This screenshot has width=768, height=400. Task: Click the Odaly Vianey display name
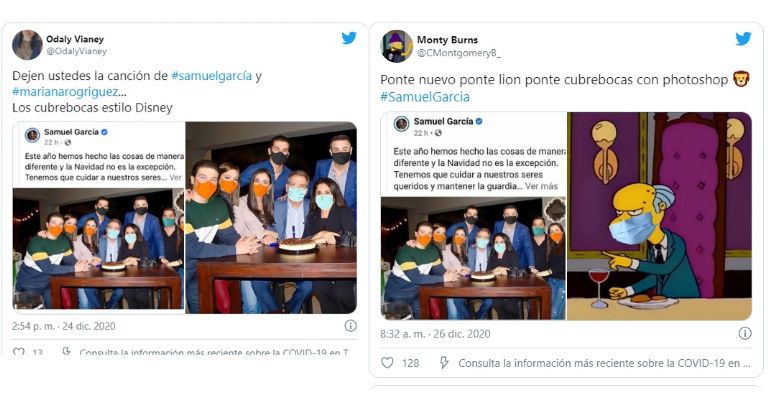75,39
